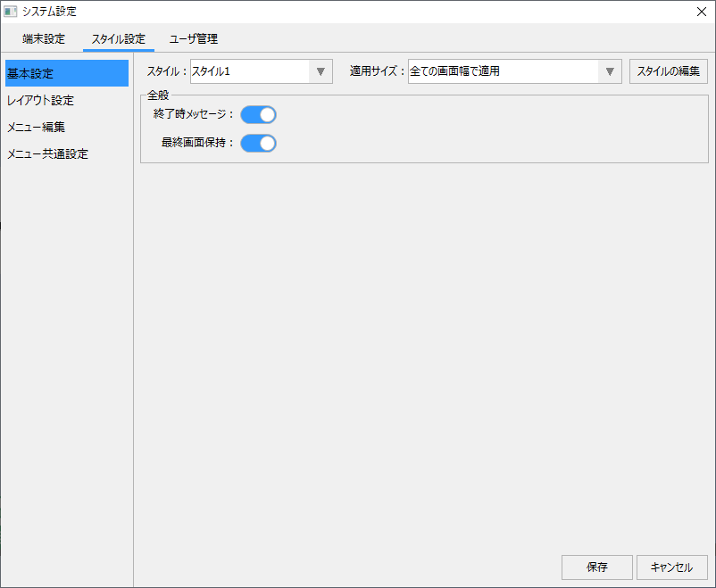
Task: Select the スタイル設定 tab
Action: [118, 39]
